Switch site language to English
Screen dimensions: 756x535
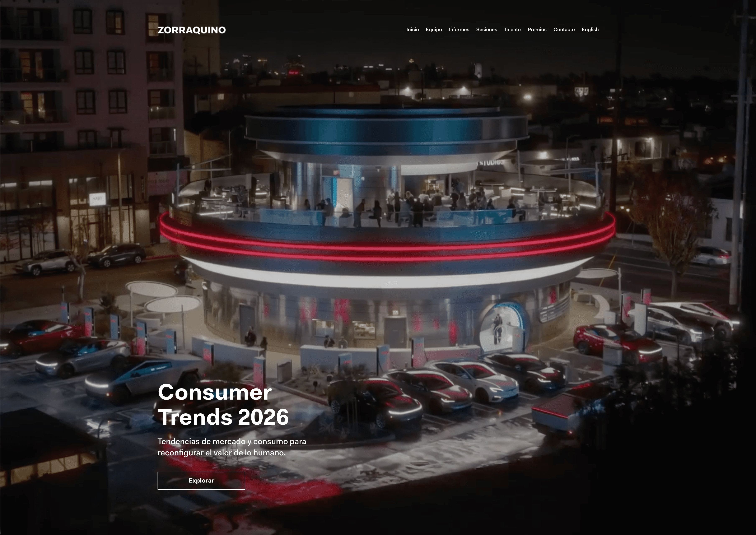point(590,30)
